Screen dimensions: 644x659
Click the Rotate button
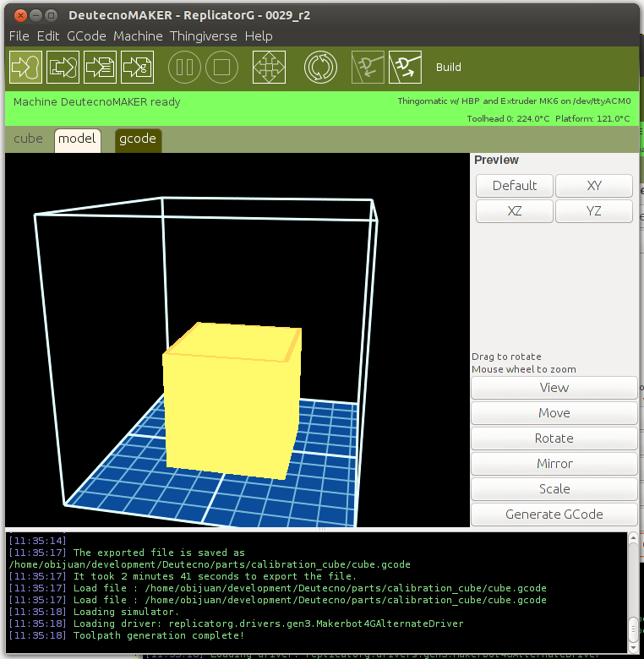(x=554, y=438)
